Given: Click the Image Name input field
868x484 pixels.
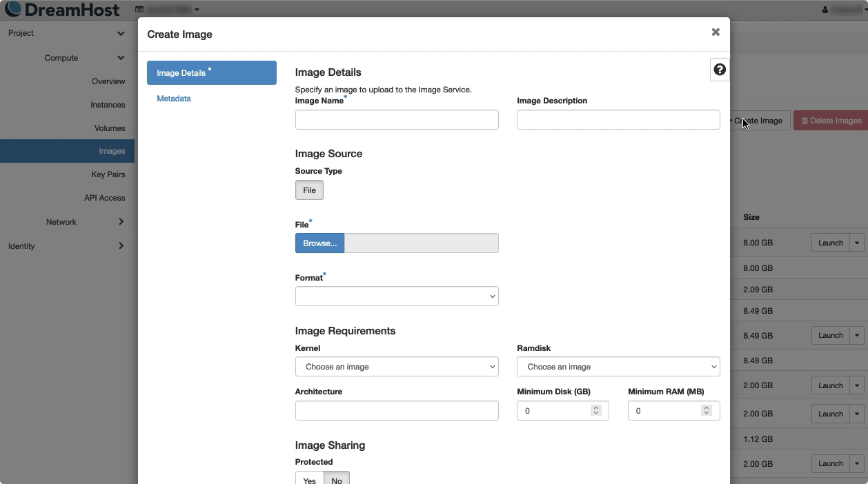Looking at the screenshot, I should (x=397, y=120).
